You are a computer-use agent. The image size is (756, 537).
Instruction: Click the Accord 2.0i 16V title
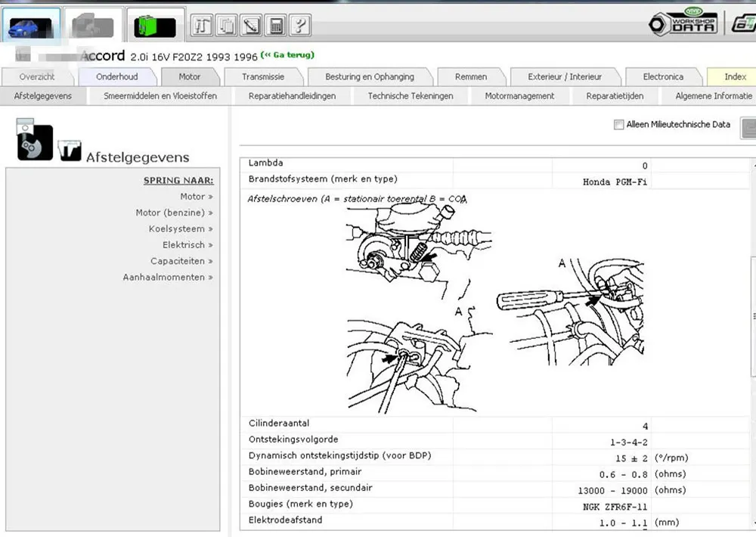coord(169,56)
